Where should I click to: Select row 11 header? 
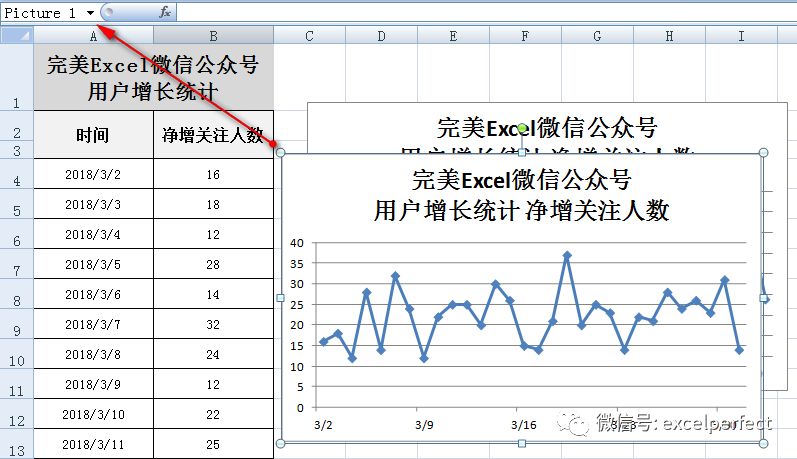(17, 384)
